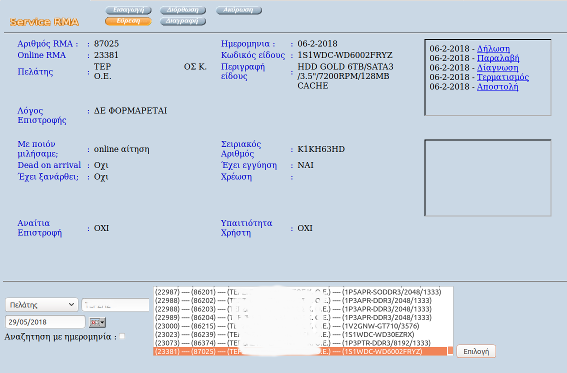This screenshot has width=567, height=373.
Task: Click the Επιλογή button
Action: tap(476, 351)
